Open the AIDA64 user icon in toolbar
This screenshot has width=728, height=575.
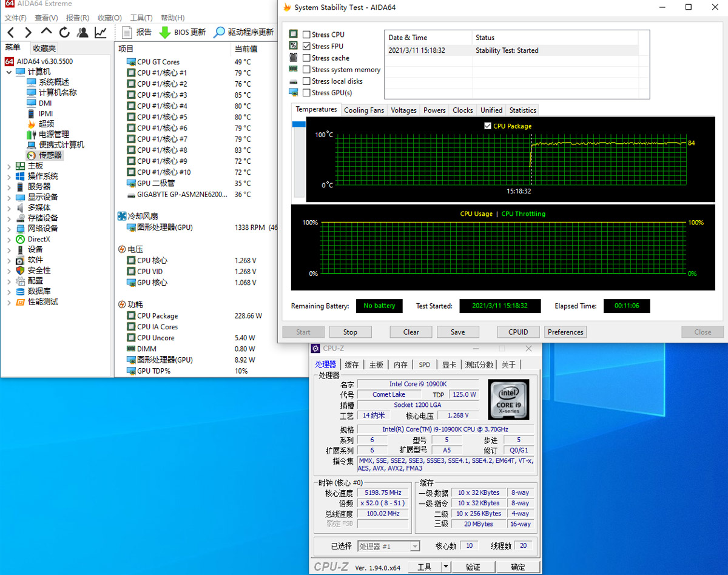click(83, 32)
